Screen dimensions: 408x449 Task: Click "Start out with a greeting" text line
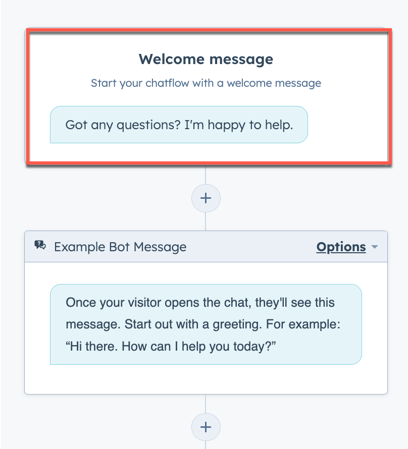tap(193, 324)
